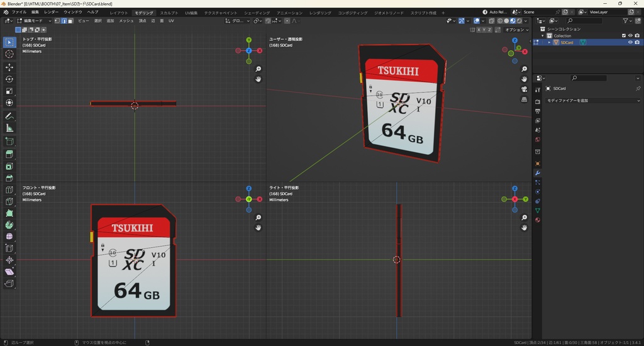Choose the Annotate pencil tool
Viewport: 644px width, 346px height.
pos(9,116)
